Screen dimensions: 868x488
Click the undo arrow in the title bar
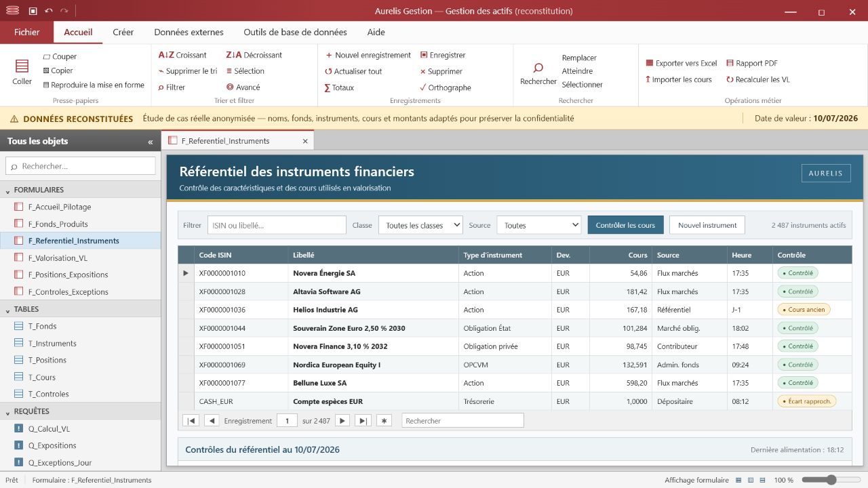(49, 11)
